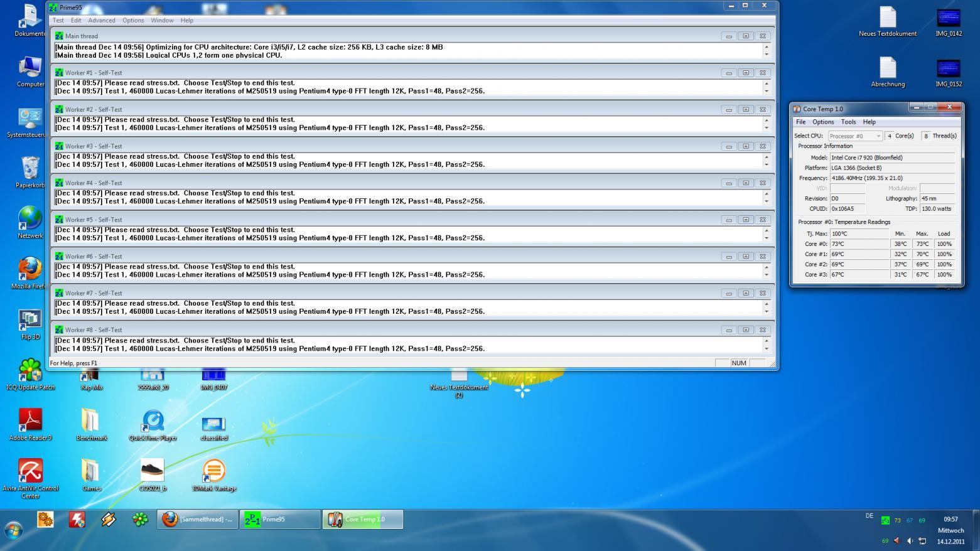Open the Computer desktop icon
This screenshot has width=980, height=551.
30,71
